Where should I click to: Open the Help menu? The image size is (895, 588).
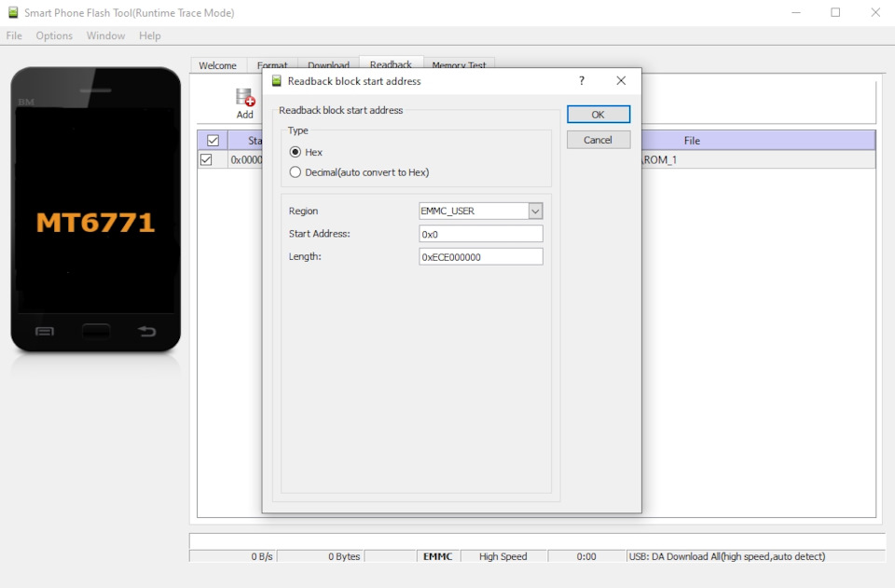click(x=150, y=35)
